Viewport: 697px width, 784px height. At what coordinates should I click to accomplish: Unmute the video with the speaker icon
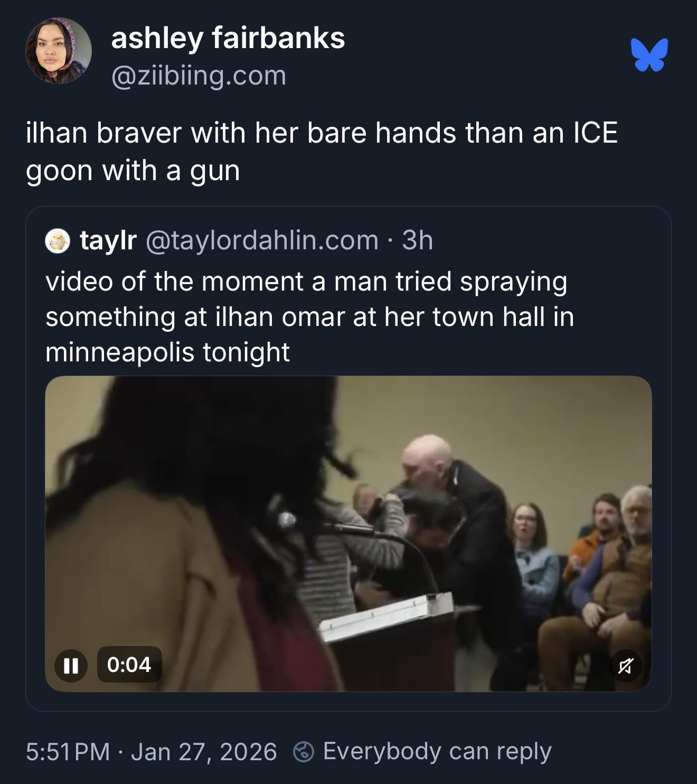coord(625,666)
